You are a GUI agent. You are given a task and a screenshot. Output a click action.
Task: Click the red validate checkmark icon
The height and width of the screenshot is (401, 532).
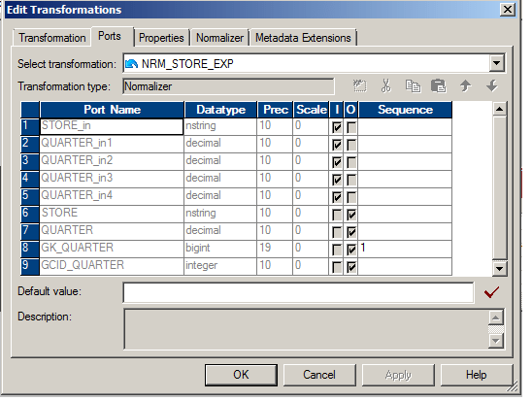coord(491,292)
